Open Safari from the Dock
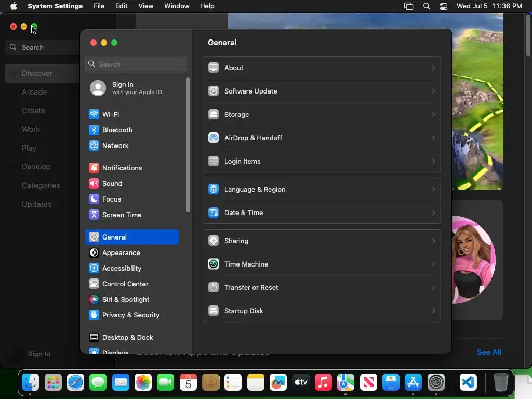 [x=75, y=382]
